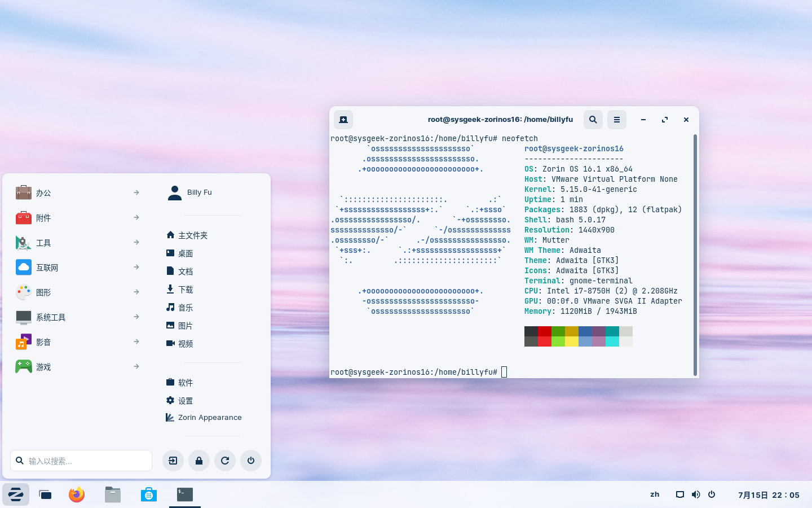
Task: Click the zh input language indicator
Action: [x=655, y=494]
